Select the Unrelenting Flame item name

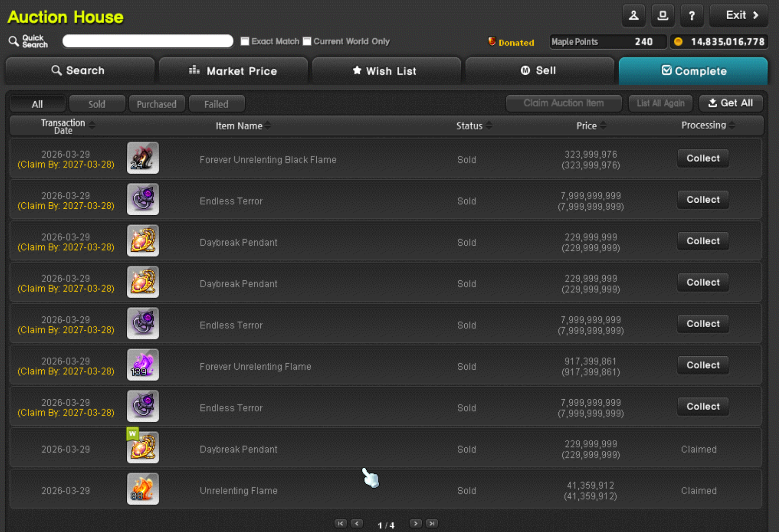(x=239, y=491)
